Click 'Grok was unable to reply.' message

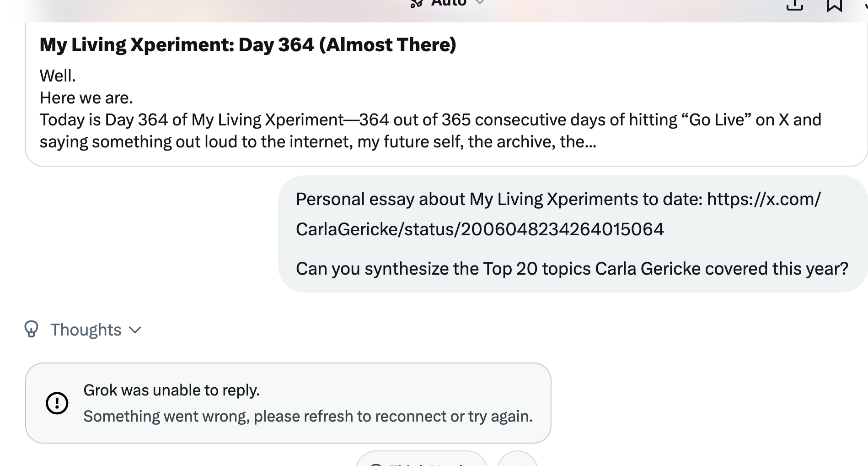[x=171, y=390]
